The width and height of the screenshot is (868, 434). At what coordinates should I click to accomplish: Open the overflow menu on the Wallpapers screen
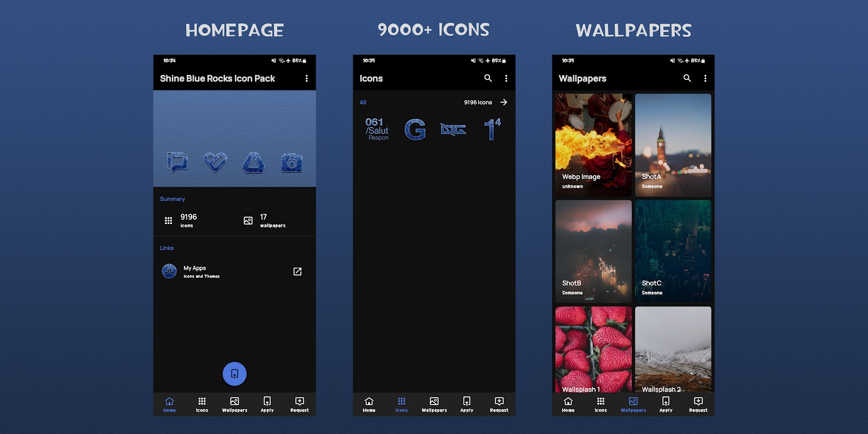[705, 79]
